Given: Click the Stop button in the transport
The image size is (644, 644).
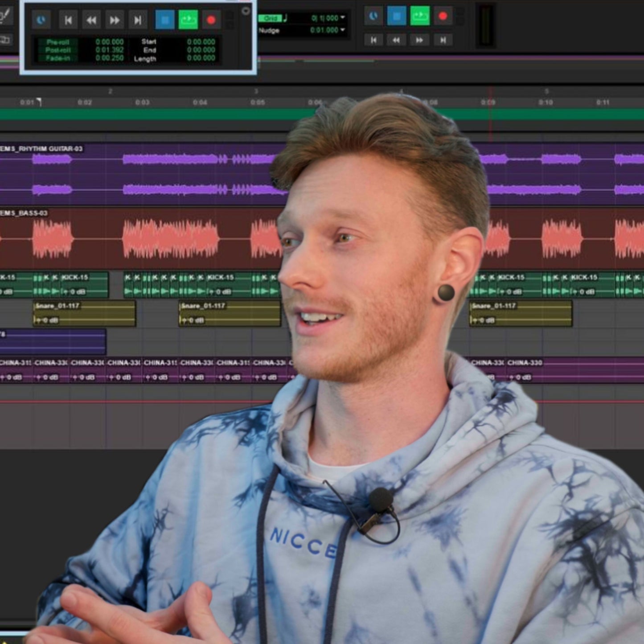Looking at the screenshot, I should pyautogui.click(x=164, y=19).
